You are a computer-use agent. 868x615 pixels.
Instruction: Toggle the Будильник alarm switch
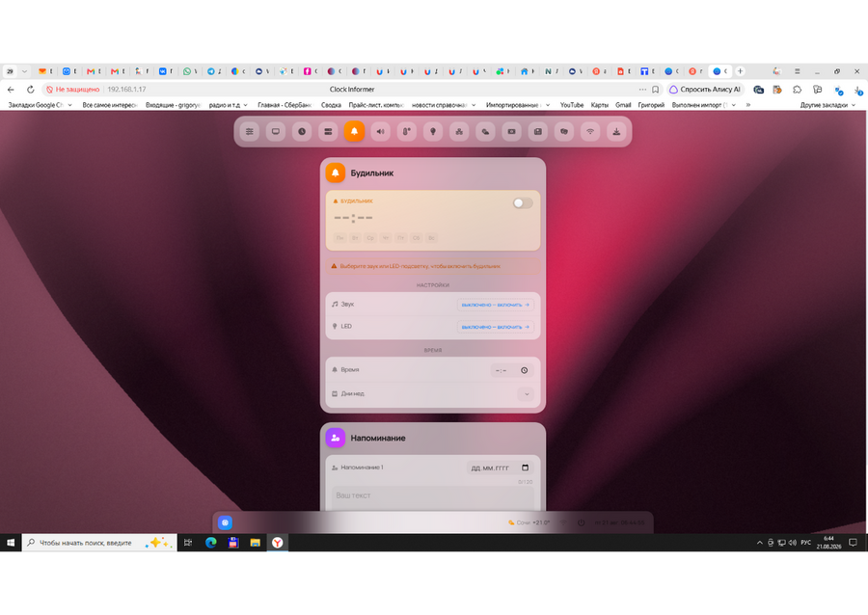tap(523, 203)
